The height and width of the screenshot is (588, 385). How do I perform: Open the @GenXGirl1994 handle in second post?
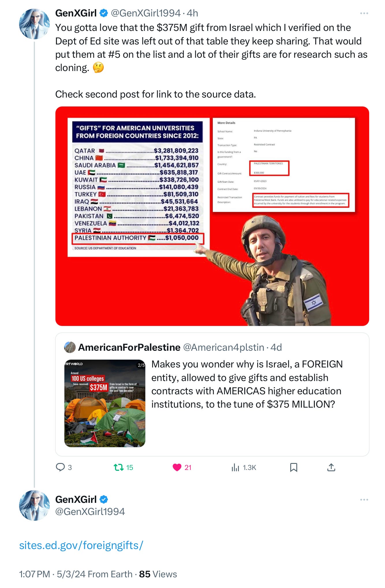tap(90, 512)
